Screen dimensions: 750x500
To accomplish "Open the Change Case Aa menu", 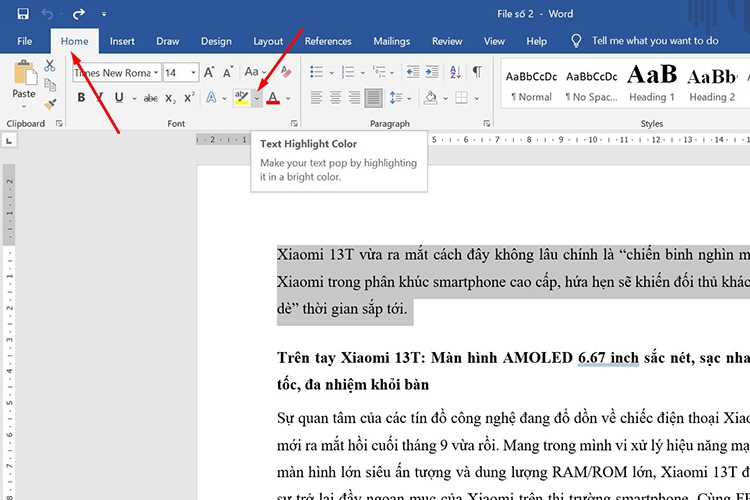I will 255,72.
